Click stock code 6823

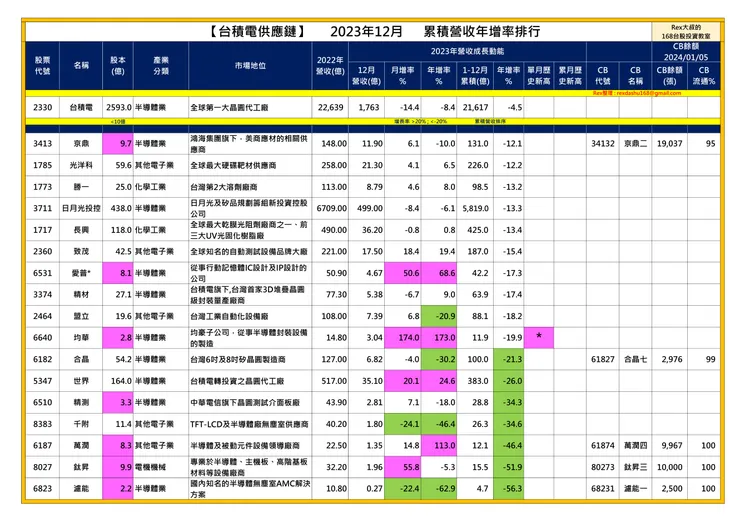point(42,489)
